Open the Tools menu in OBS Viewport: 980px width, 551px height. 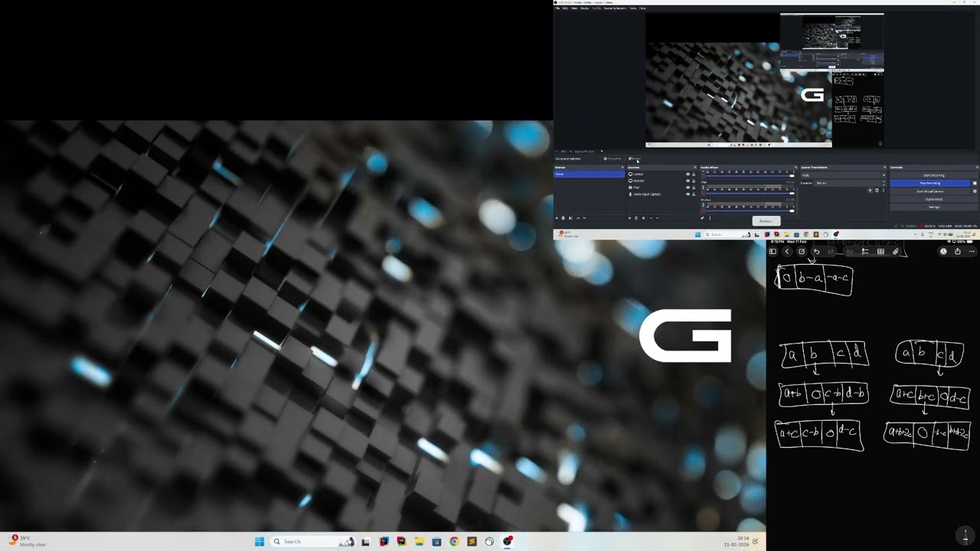point(632,8)
